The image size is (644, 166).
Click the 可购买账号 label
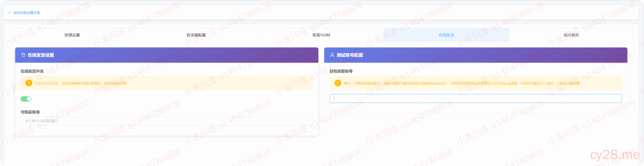pos(30,112)
